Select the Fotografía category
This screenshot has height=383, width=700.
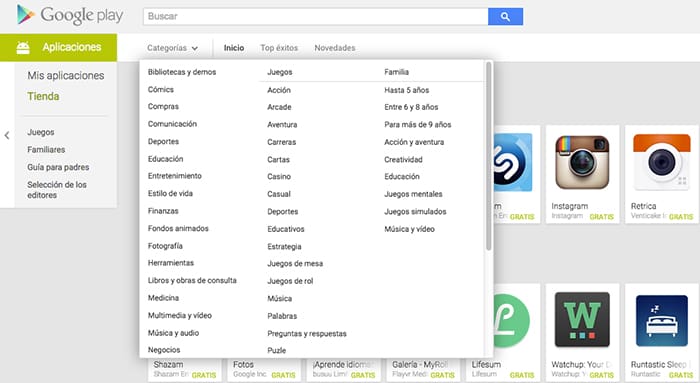pos(165,246)
